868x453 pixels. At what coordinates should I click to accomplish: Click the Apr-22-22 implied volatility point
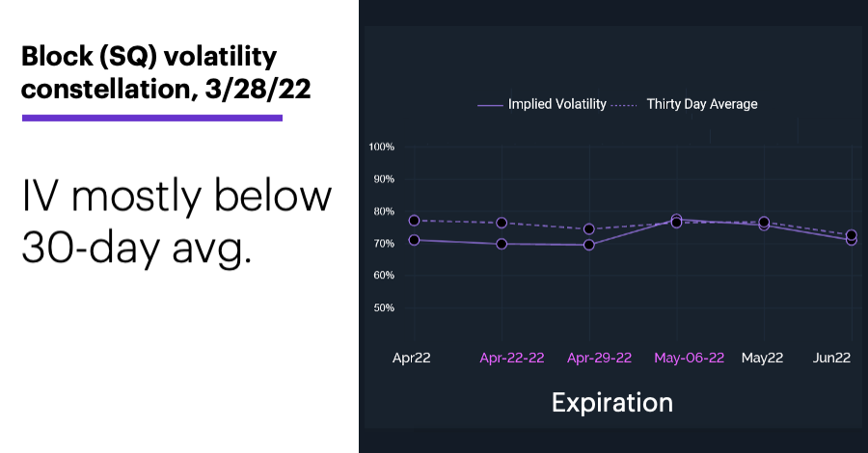502,244
